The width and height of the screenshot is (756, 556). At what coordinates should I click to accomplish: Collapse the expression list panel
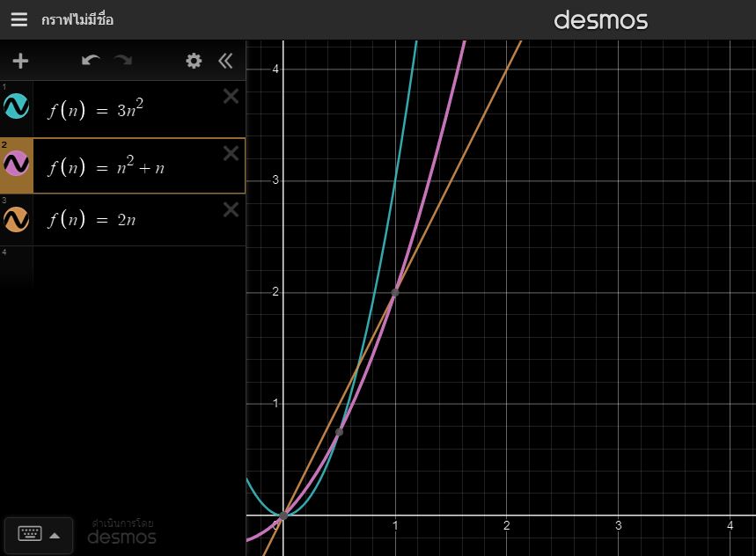click(x=225, y=61)
